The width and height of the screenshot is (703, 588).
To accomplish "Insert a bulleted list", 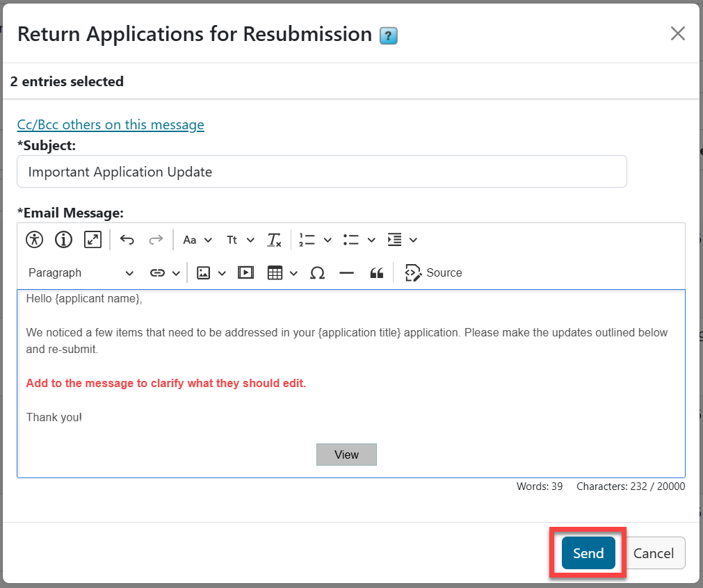I will click(351, 240).
